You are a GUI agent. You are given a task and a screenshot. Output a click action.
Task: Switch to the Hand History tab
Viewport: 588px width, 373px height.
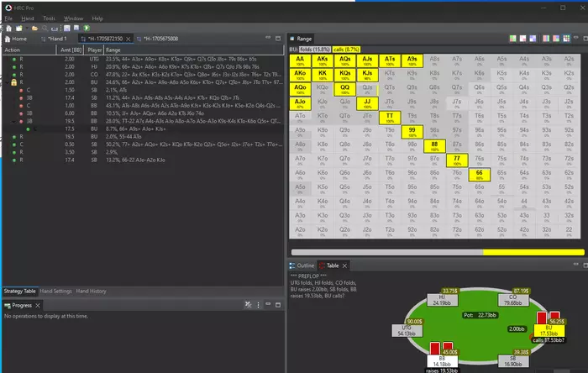(91, 291)
